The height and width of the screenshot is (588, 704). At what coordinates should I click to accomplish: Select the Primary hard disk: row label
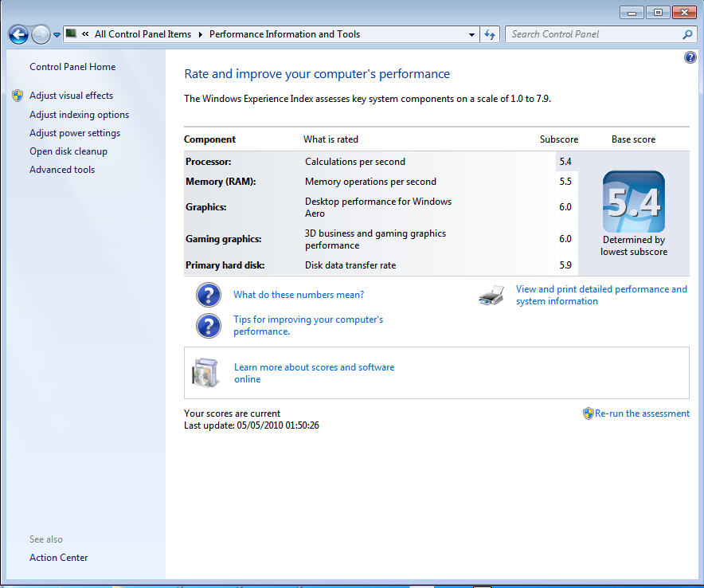[225, 265]
